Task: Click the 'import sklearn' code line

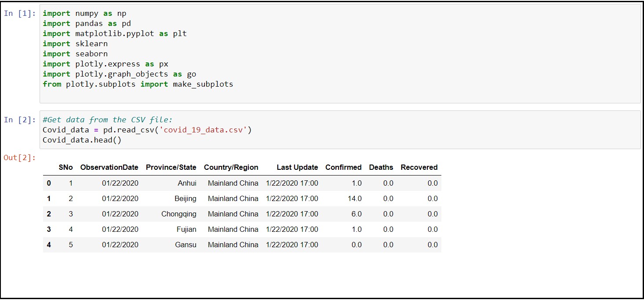Action: [x=75, y=44]
